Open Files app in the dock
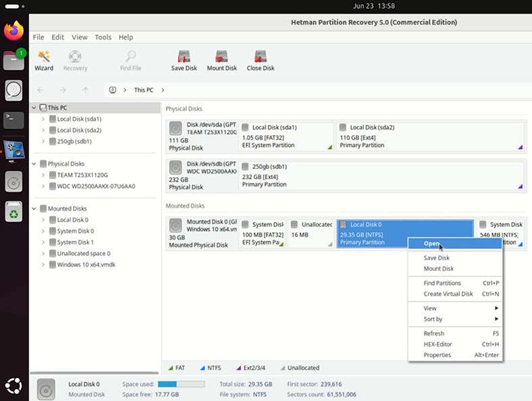532x401 pixels. 14,60
